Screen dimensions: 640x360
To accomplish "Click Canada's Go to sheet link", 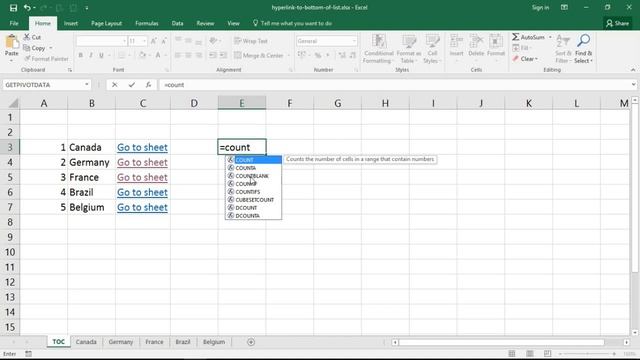I will point(142,147).
